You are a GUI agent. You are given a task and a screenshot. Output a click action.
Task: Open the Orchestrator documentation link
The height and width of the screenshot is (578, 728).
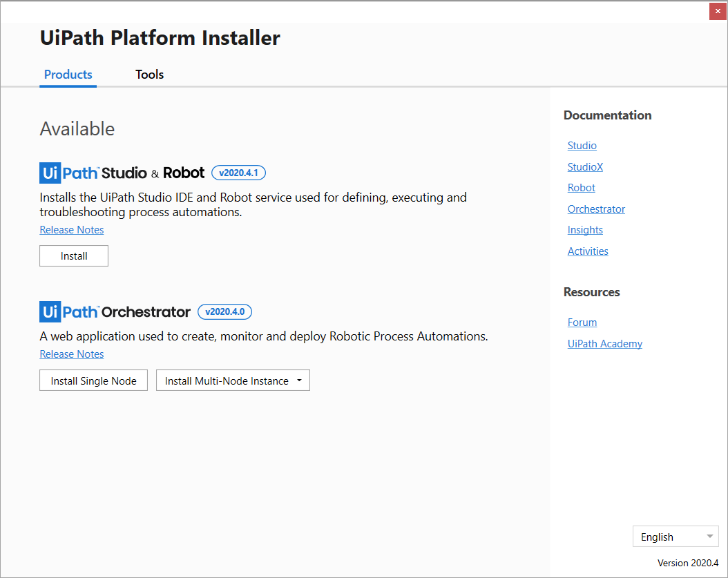596,209
